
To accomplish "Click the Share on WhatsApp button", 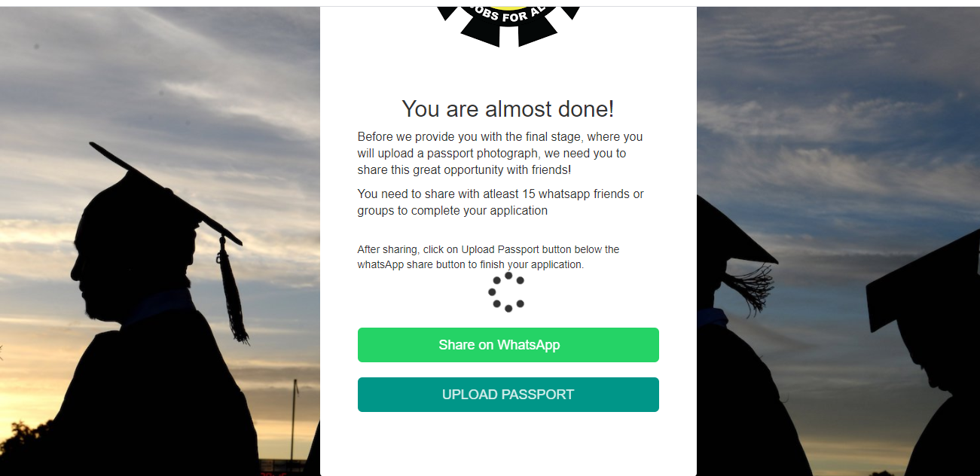I will [x=508, y=345].
